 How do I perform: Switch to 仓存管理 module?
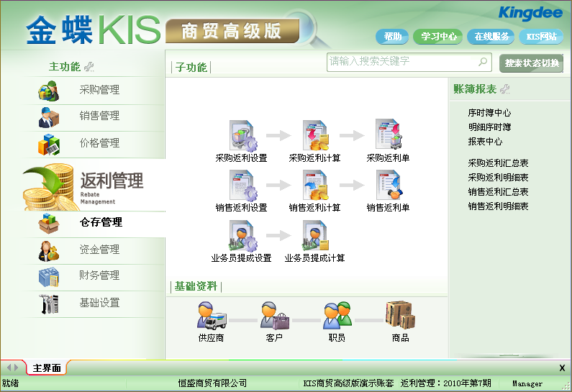click(101, 222)
